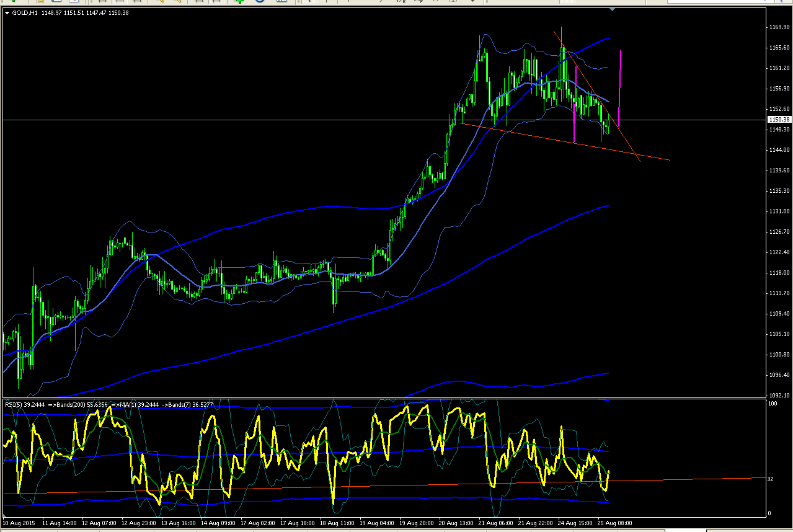
Task: Click the 1165.60 price scale label
Action: point(779,48)
